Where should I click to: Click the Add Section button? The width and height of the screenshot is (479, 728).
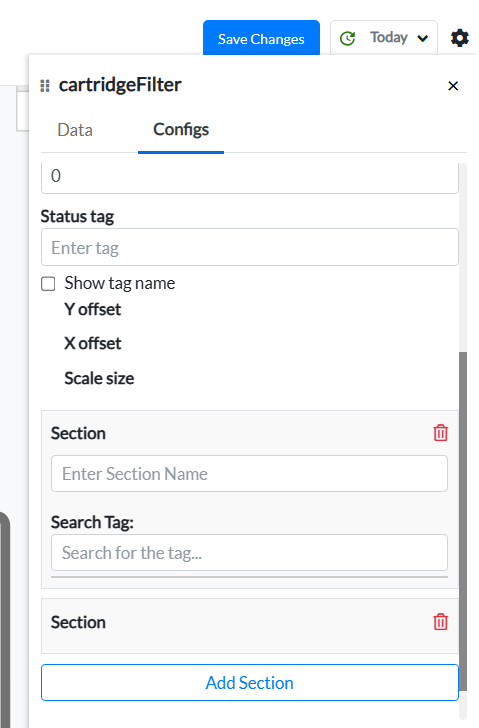(x=250, y=682)
